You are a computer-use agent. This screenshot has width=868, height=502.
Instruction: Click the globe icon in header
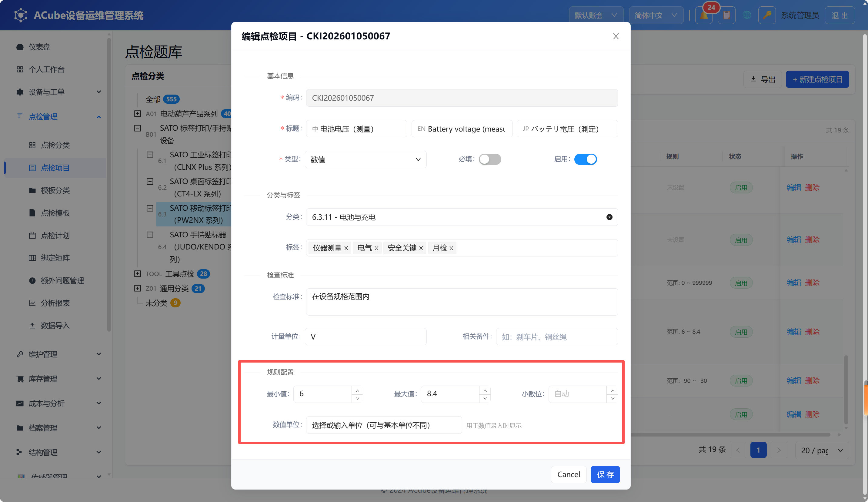point(747,15)
